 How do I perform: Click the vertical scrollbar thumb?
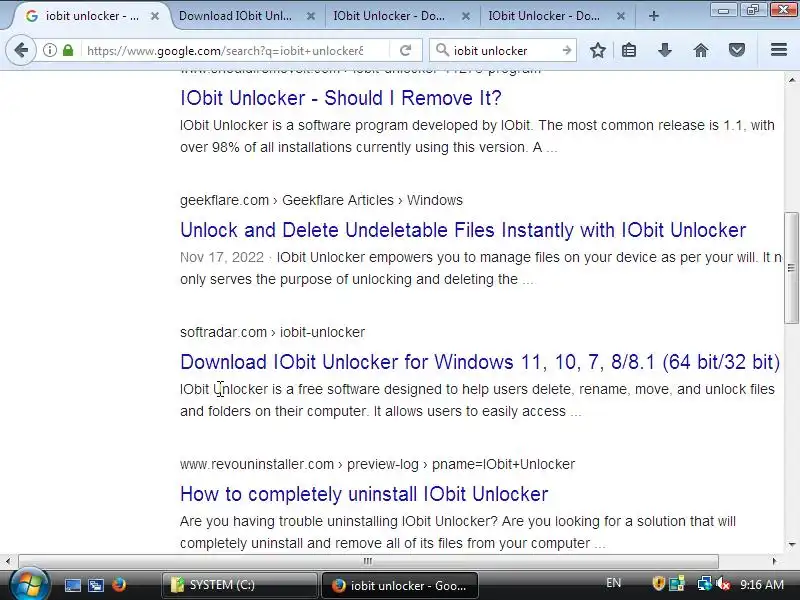coord(791,268)
